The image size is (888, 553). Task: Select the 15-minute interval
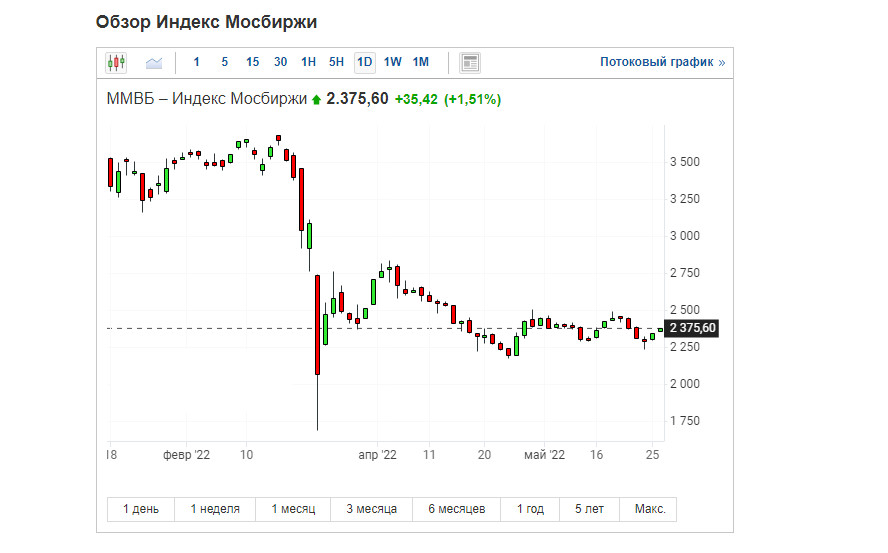pos(253,62)
